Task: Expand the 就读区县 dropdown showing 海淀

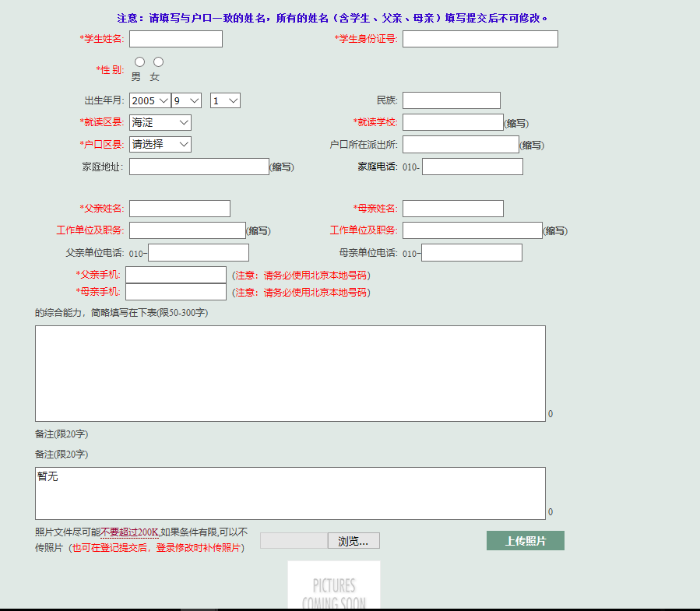Action: point(160,122)
